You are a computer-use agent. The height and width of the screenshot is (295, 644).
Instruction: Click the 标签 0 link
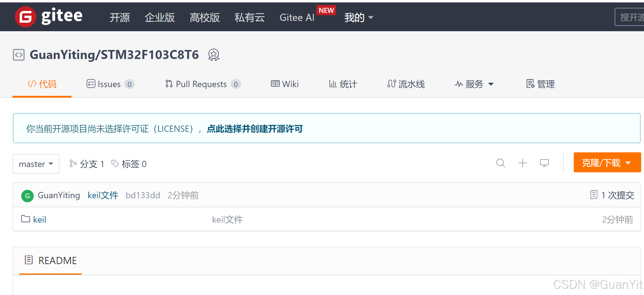pos(129,164)
